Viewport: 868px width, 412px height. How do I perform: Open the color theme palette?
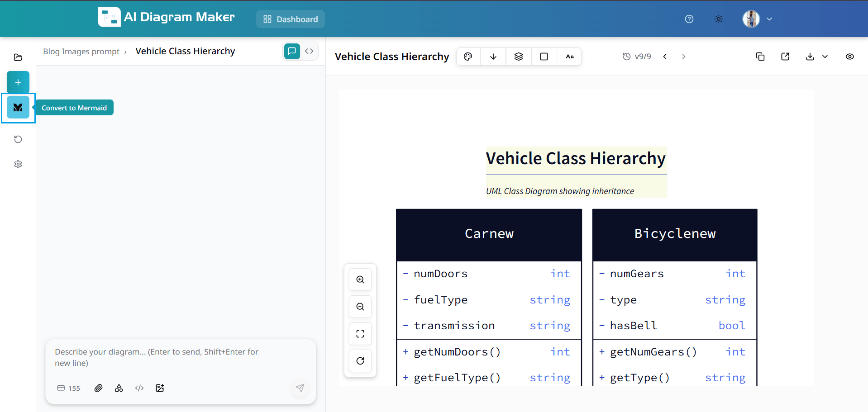[x=468, y=56]
